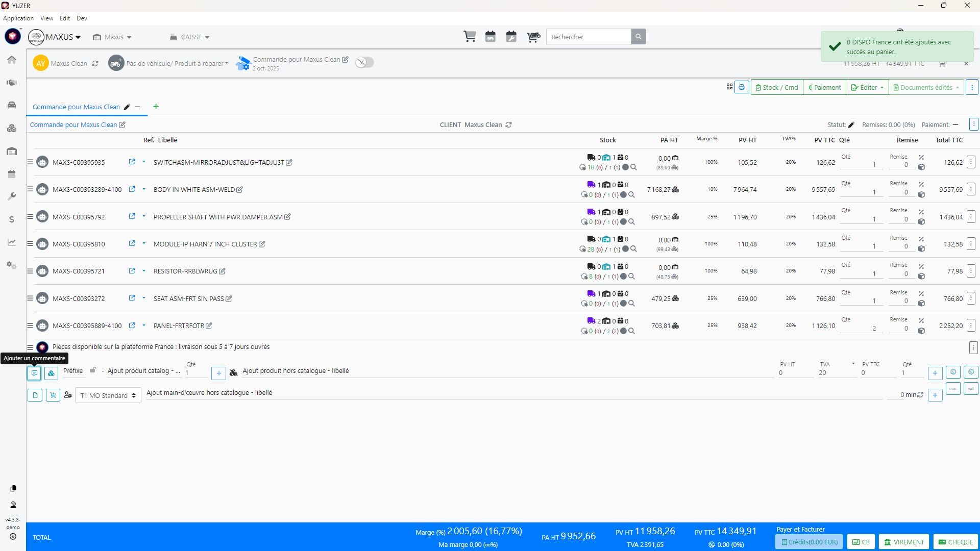This screenshot has height=551, width=980.
Task: Click the printer icon near Stock / Cmd
Action: click(742, 87)
